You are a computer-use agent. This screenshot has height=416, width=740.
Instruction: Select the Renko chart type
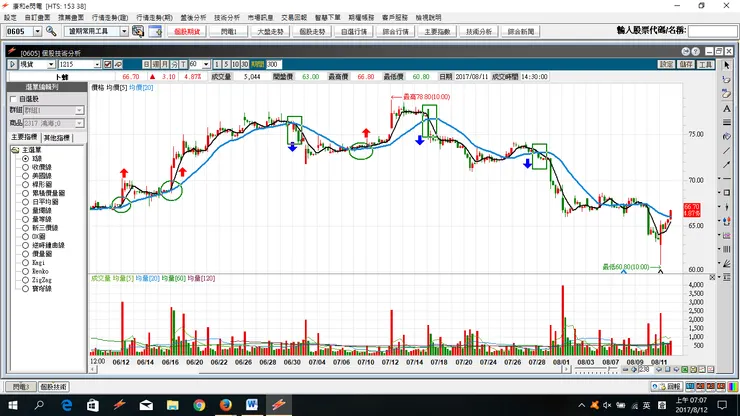tap(25, 271)
